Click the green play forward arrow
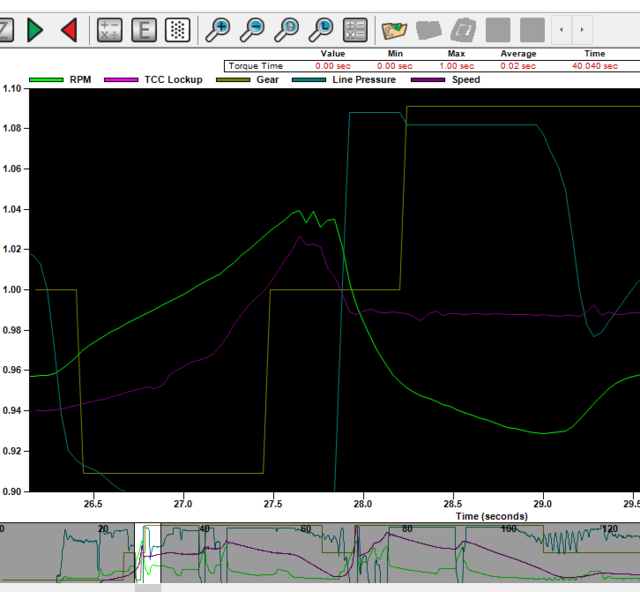640x592 pixels. pos(36,30)
